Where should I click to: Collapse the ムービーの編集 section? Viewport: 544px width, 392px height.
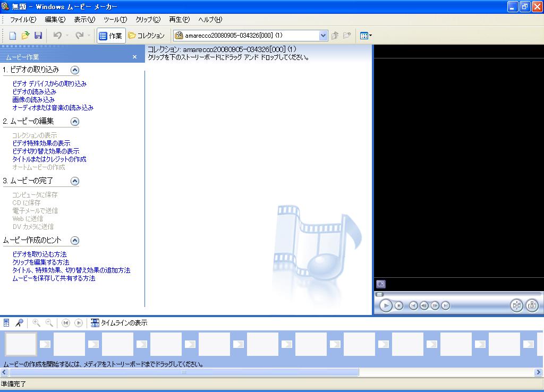(x=74, y=122)
